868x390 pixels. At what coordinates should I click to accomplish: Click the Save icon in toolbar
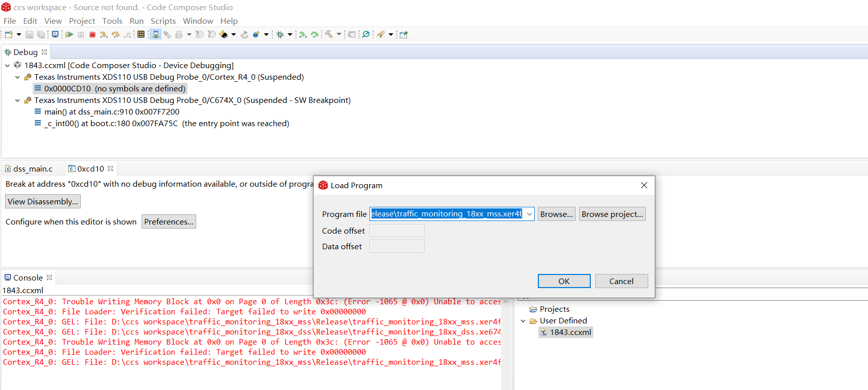(x=29, y=34)
